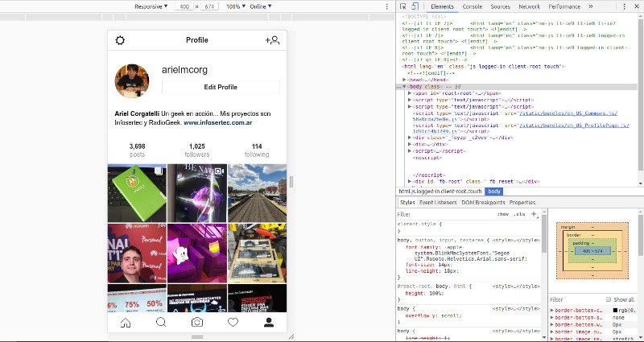Switch to the Event Listeners tab

pyautogui.click(x=438, y=203)
